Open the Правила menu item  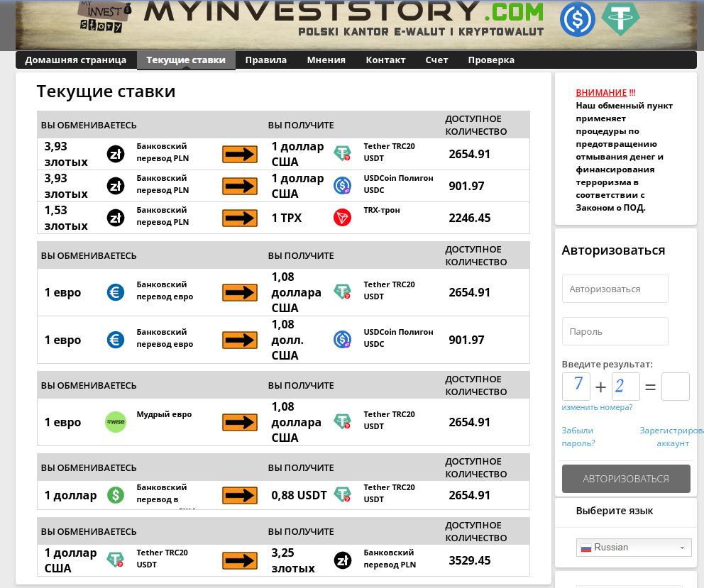266,60
